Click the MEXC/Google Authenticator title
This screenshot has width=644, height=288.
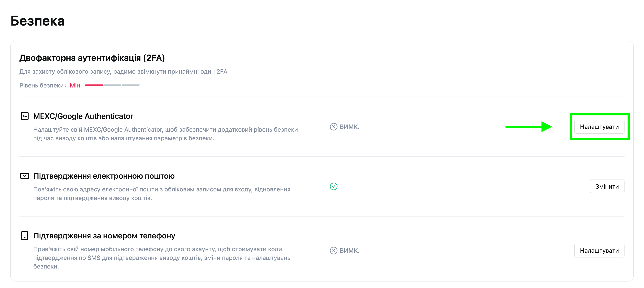[83, 116]
